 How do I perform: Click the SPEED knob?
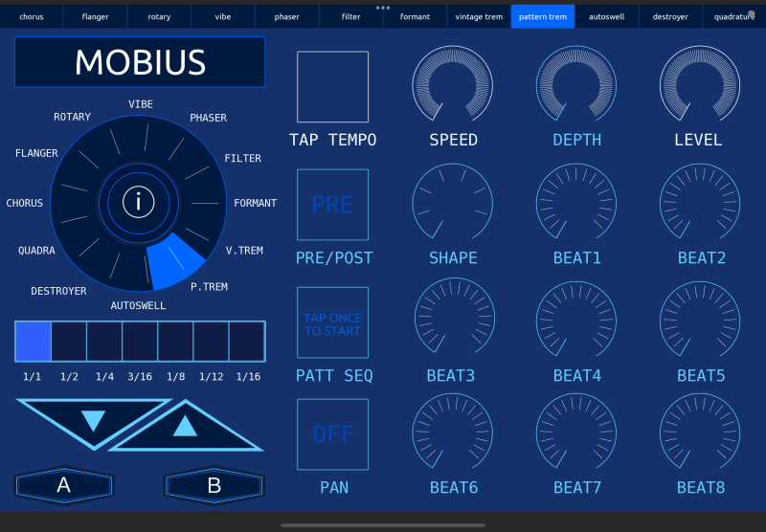click(x=453, y=85)
